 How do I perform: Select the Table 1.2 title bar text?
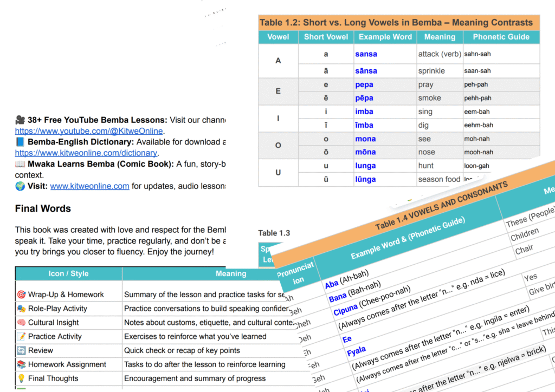(x=396, y=23)
